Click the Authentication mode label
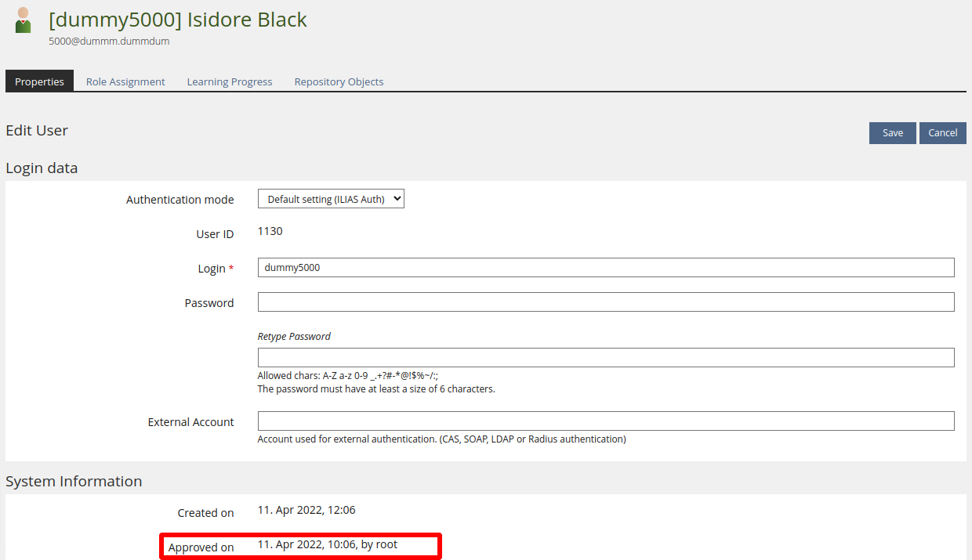 click(x=180, y=200)
